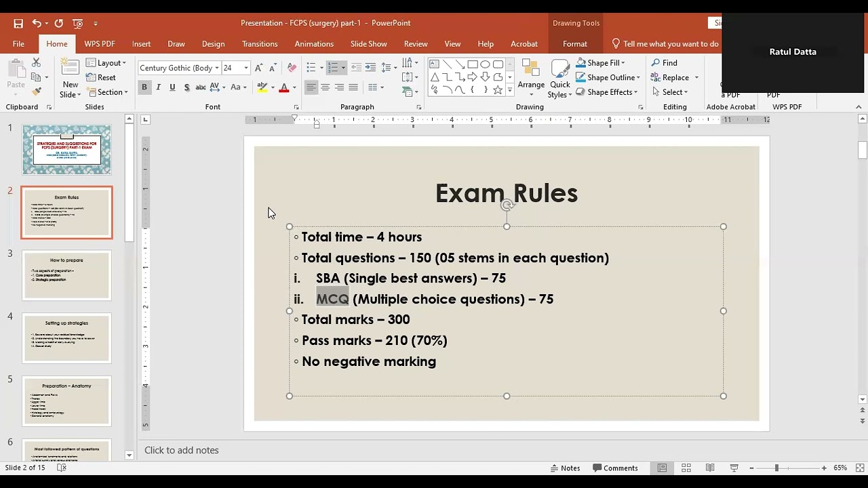The image size is (868, 488).
Task: Open the line spacing options
Action: pyautogui.click(x=389, y=67)
